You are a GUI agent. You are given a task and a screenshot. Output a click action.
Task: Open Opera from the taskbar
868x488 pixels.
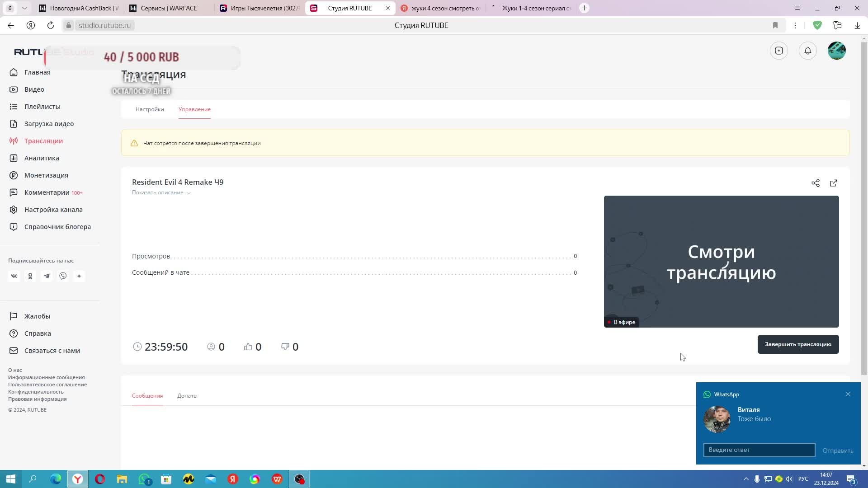[100, 479]
